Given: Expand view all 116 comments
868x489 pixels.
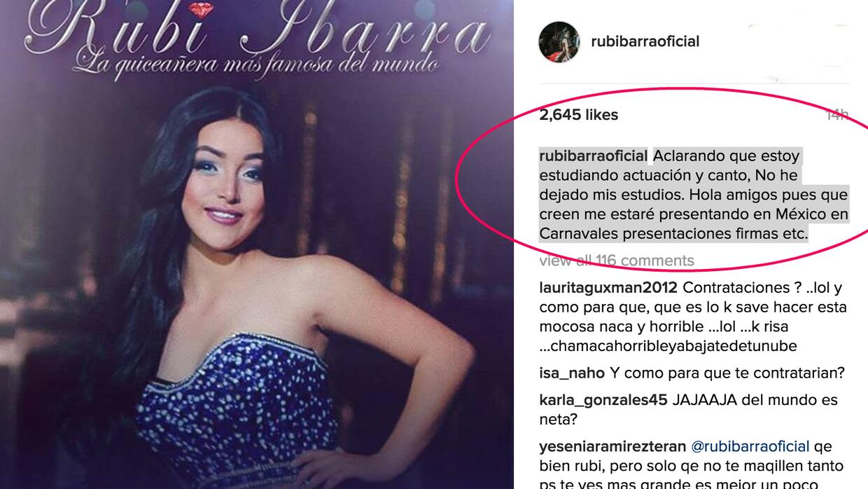Looking at the screenshot, I should point(616,261).
